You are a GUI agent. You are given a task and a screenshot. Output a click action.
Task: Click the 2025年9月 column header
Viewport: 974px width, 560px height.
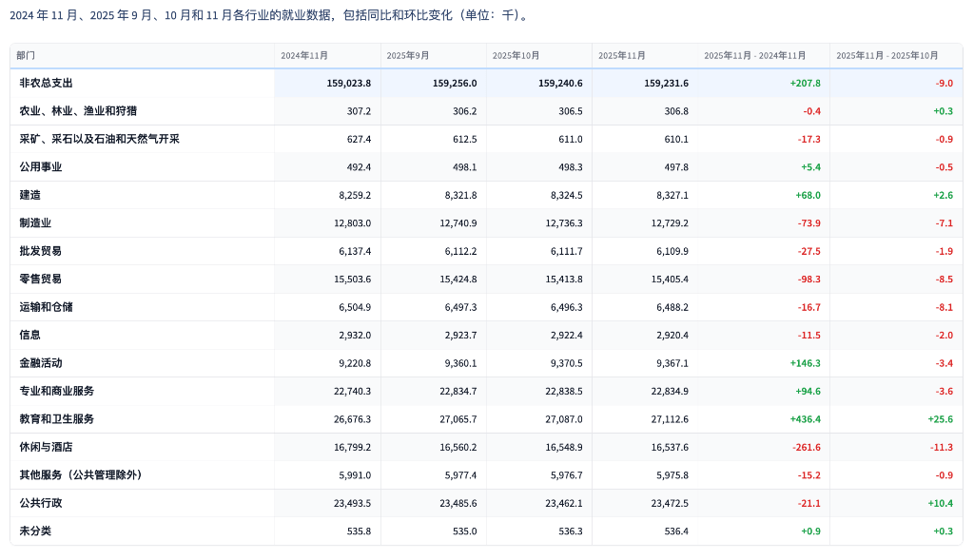pos(409,56)
